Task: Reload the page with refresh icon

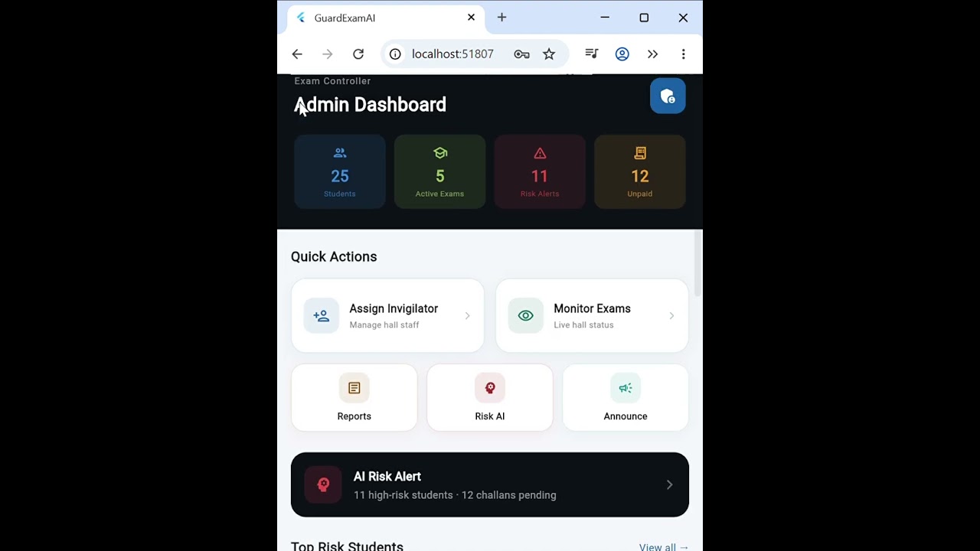Action: pos(358,54)
